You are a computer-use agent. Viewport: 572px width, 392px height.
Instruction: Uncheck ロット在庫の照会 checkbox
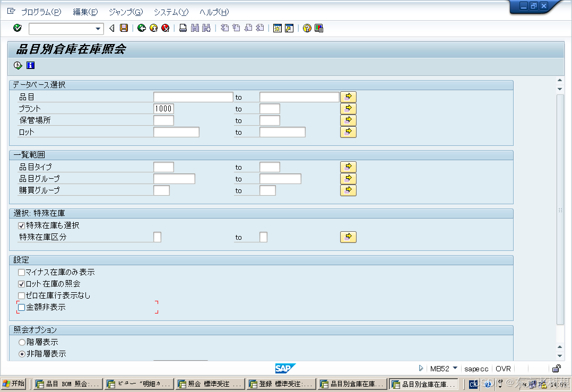tap(22, 284)
